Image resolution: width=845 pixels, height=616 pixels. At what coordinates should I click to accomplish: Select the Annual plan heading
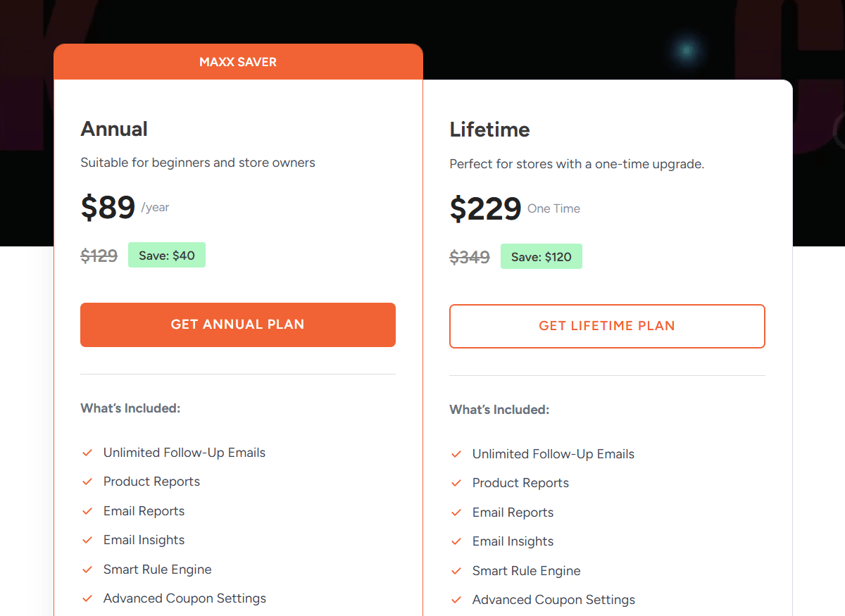tap(114, 130)
